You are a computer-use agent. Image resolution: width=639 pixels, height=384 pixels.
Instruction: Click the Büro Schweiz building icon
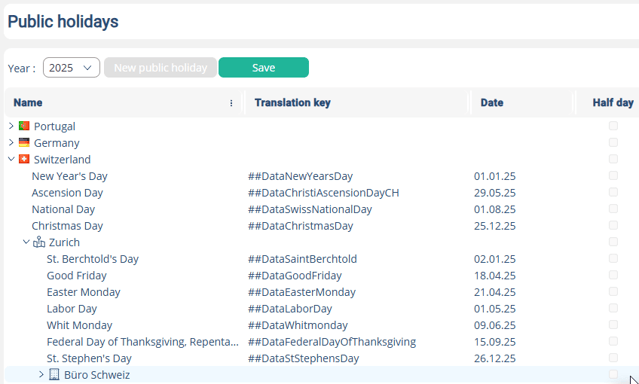pyautogui.click(x=54, y=374)
